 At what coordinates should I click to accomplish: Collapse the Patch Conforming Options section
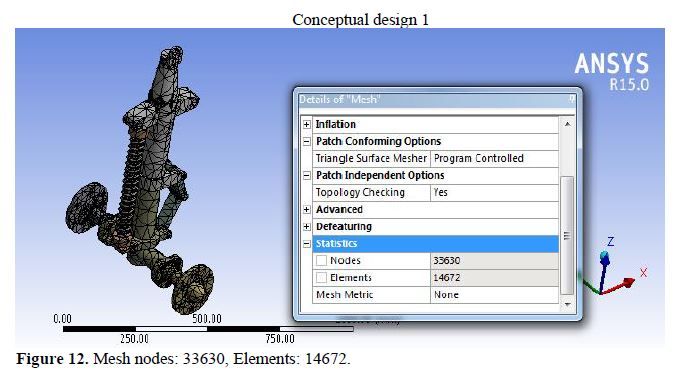pos(307,142)
